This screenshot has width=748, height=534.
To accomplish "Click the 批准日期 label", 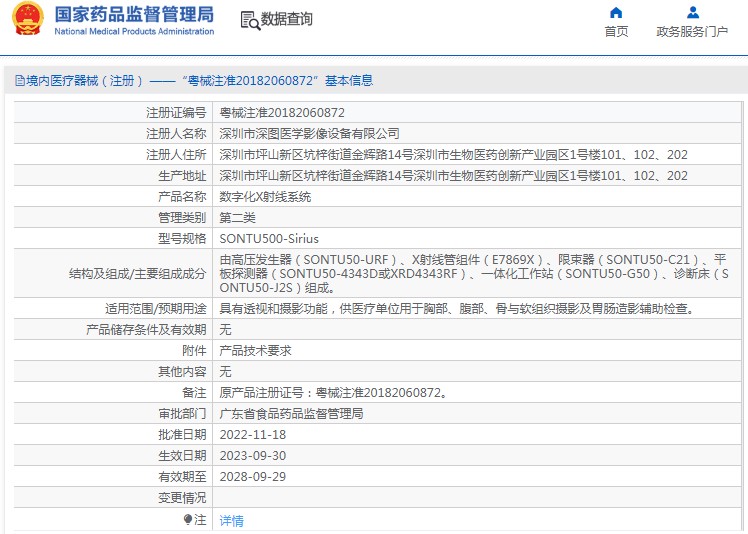I will click(x=182, y=435).
